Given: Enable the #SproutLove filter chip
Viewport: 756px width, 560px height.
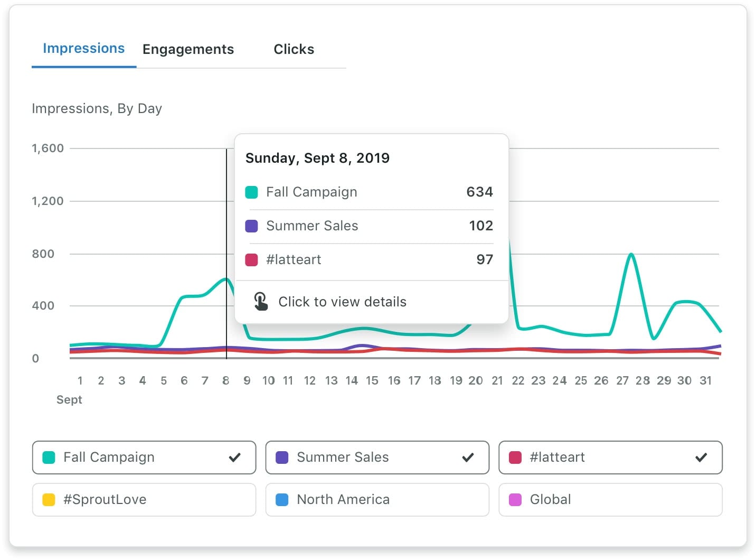Looking at the screenshot, I should tap(144, 499).
